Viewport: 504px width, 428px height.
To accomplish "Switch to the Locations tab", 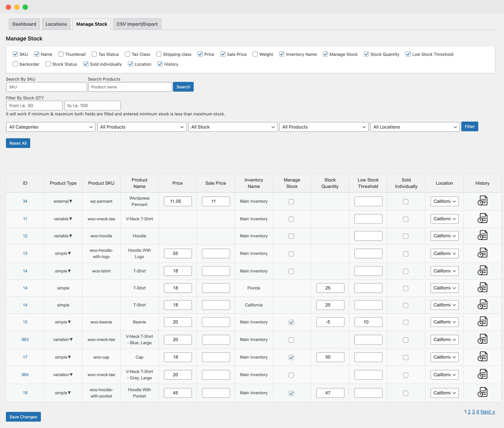I will (x=56, y=24).
